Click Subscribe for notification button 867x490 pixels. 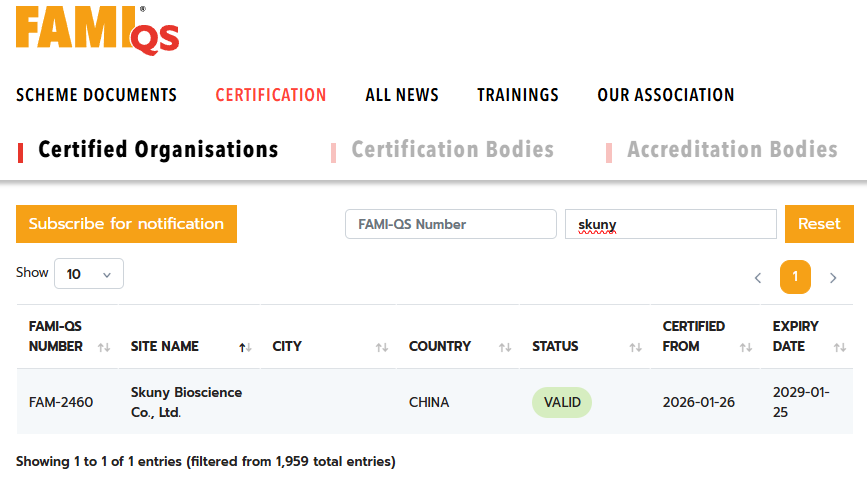click(x=126, y=224)
